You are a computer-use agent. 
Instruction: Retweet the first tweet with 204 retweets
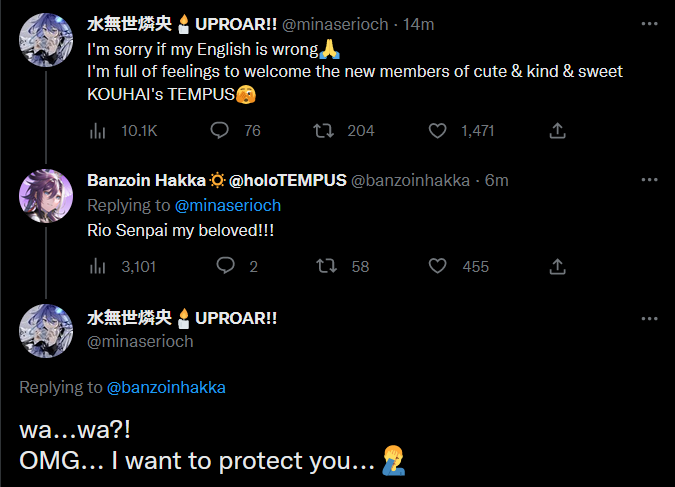click(324, 131)
